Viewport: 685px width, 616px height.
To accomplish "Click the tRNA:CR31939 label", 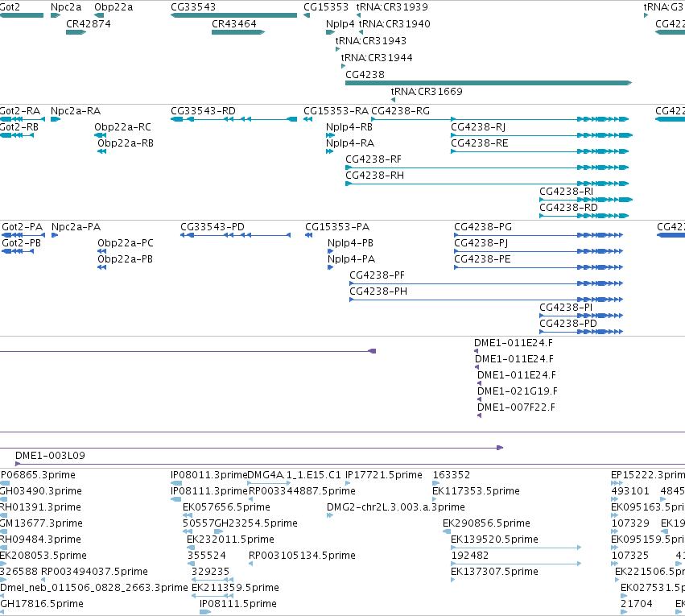I will [392, 7].
